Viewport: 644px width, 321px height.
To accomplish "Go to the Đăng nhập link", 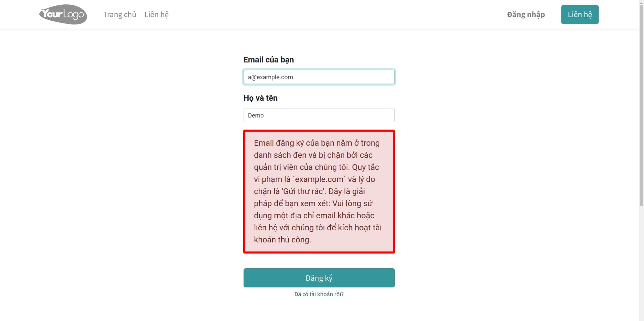I will point(526,14).
